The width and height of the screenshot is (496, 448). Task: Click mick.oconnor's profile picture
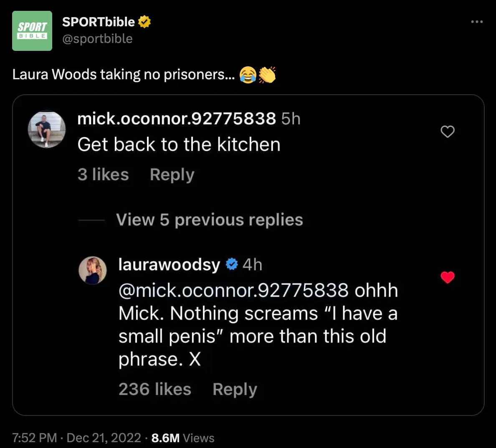coord(46,129)
